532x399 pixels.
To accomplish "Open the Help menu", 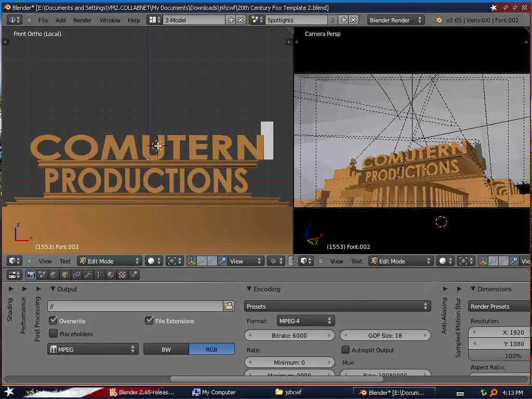I will point(134,20).
